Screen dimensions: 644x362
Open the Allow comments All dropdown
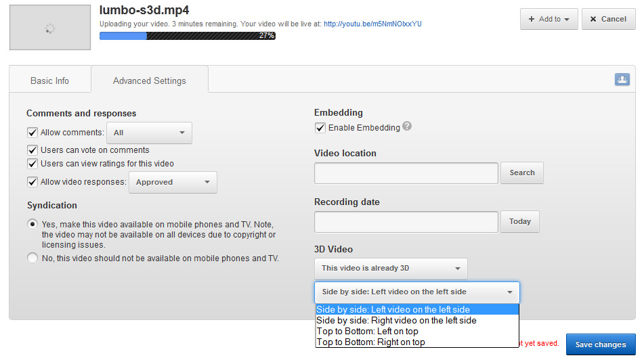tap(149, 133)
